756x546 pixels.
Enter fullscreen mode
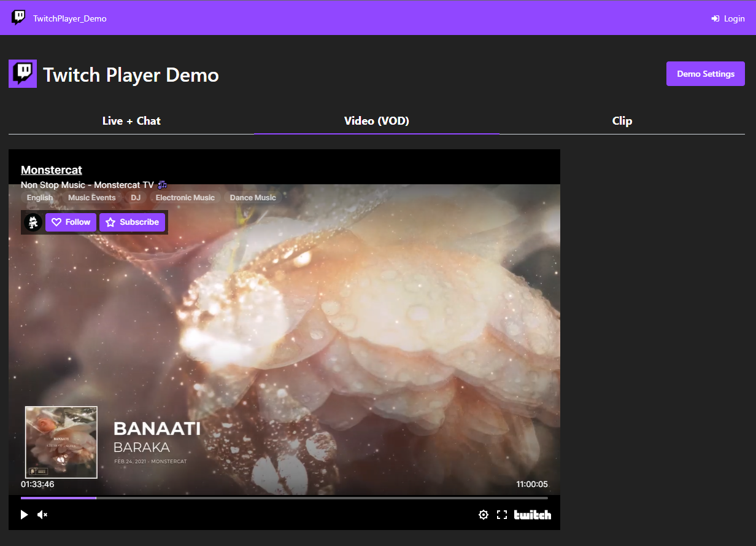pyautogui.click(x=502, y=515)
